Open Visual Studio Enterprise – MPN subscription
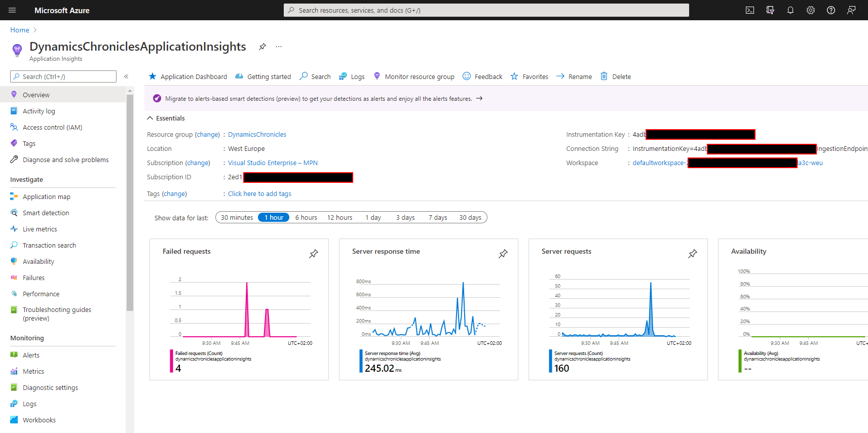This screenshot has height=433, width=868. click(x=273, y=163)
